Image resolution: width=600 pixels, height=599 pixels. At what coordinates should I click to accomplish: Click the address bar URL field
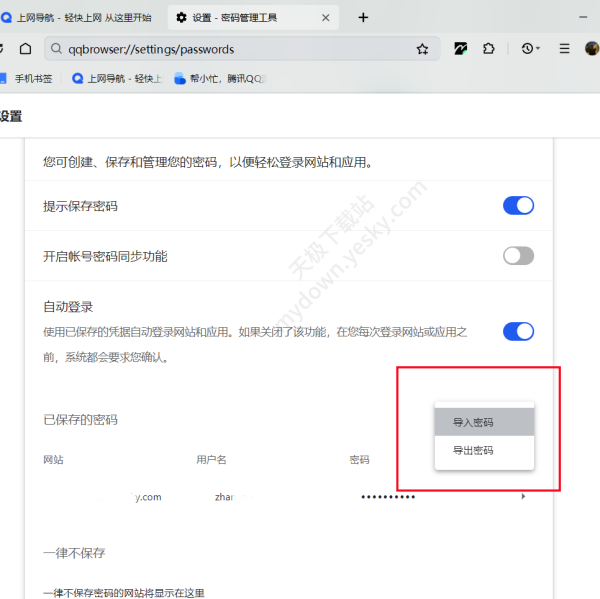(230, 49)
